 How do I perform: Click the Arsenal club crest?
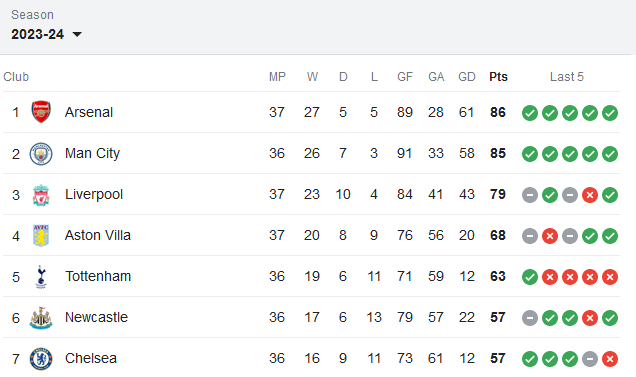(x=41, y=112)
